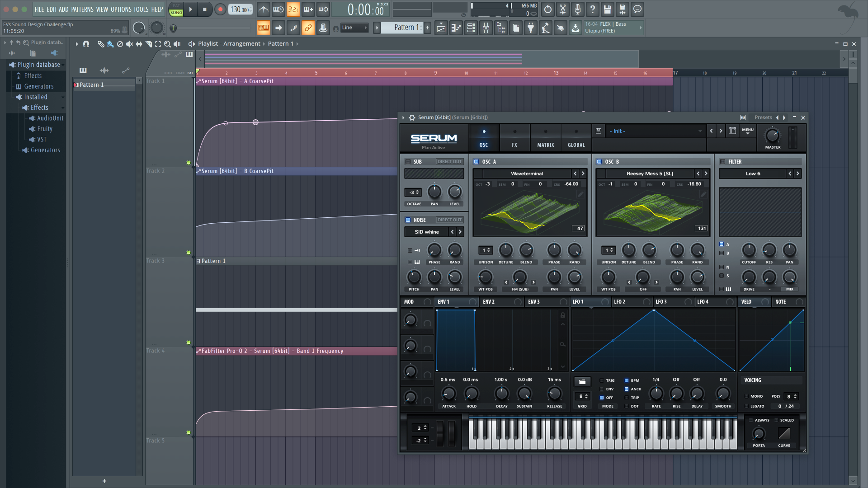
Task: Switch to Serum FX tab
Action: [514, 138]
